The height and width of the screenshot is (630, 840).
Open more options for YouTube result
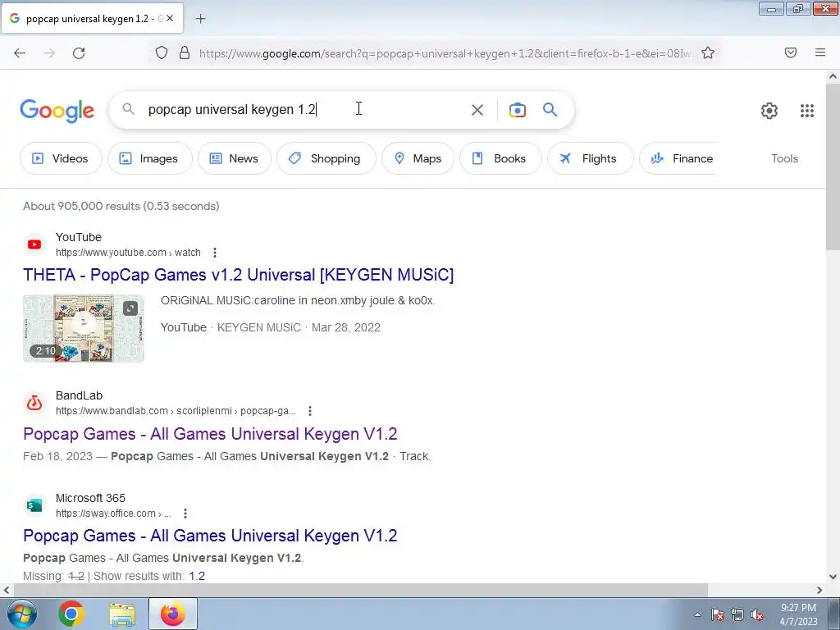(x=215, y=253)
